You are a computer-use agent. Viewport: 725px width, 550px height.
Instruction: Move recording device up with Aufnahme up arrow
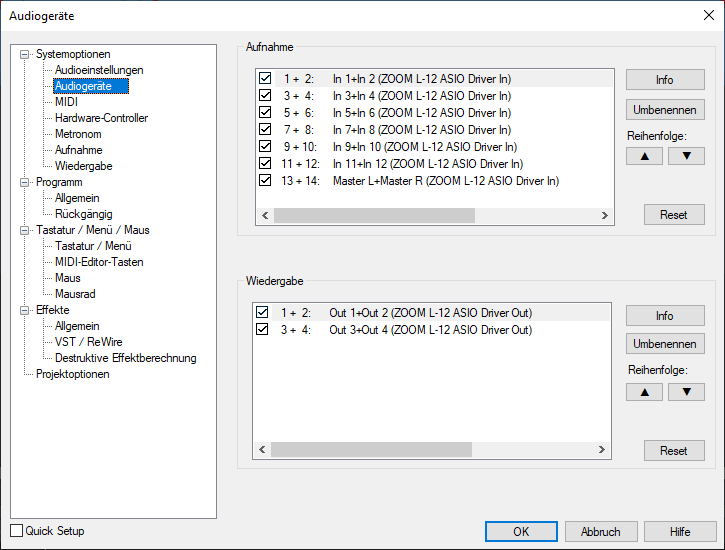coord(644,156)
